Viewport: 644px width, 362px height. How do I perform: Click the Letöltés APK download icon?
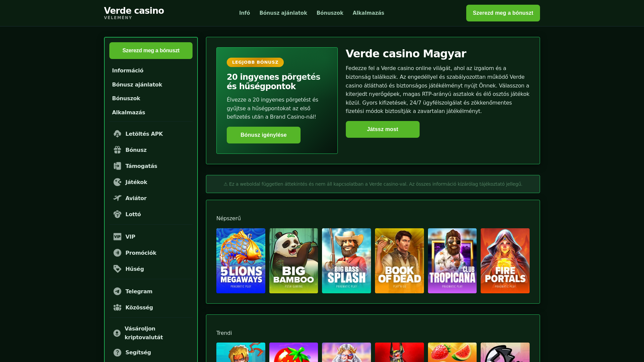[117, 134]
